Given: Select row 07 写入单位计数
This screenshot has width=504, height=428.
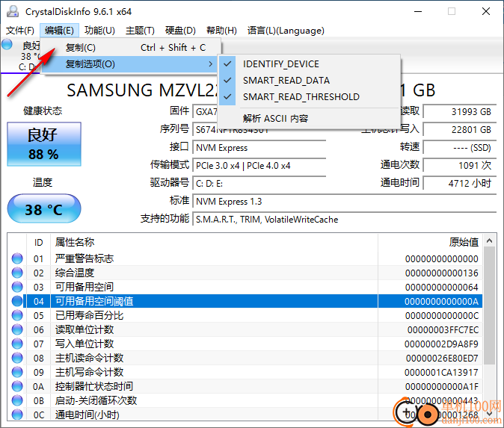Looking at the screenshot, I should click(245, 344).
